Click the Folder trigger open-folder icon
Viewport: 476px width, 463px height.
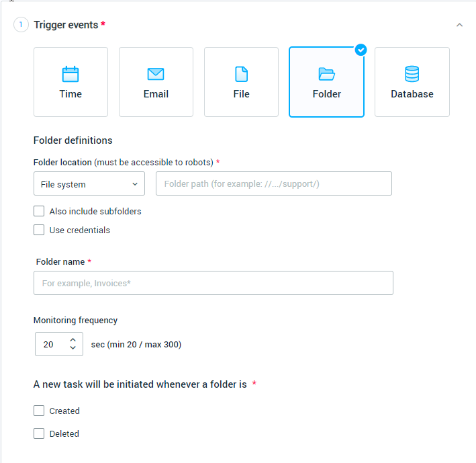click(327, 74)
